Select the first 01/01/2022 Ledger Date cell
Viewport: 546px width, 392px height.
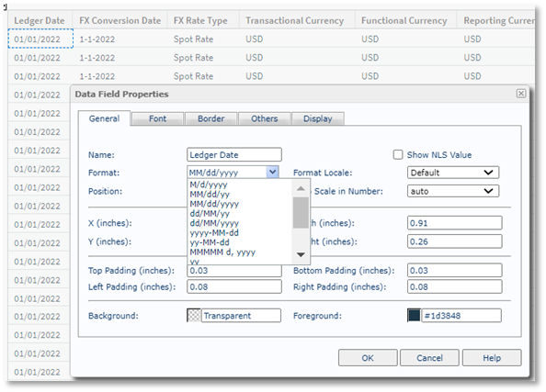40,39
